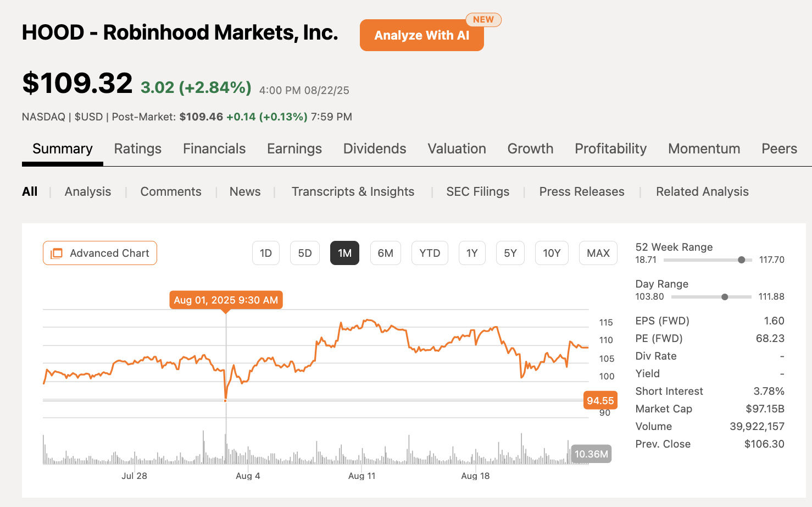Select the Earnings tab
Screen dimensions: 812x507
(294, 148)
